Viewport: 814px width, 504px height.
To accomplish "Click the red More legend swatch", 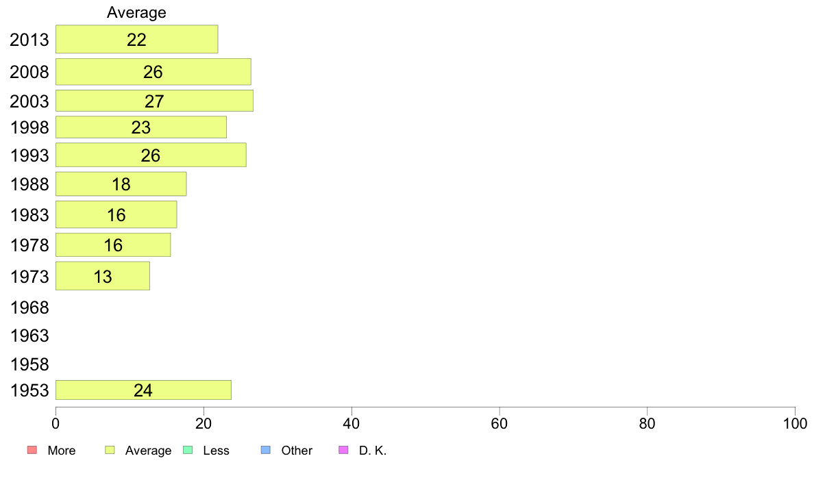I will (32, 450).
